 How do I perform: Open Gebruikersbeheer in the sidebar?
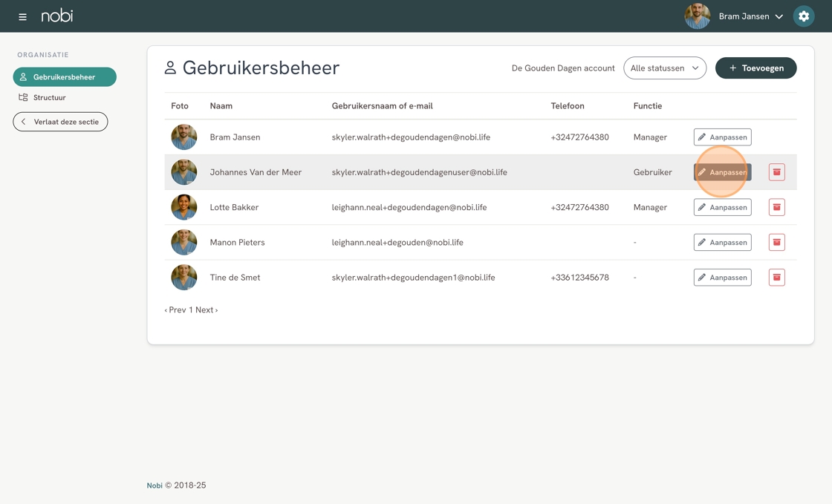click(x=65, y=77)
